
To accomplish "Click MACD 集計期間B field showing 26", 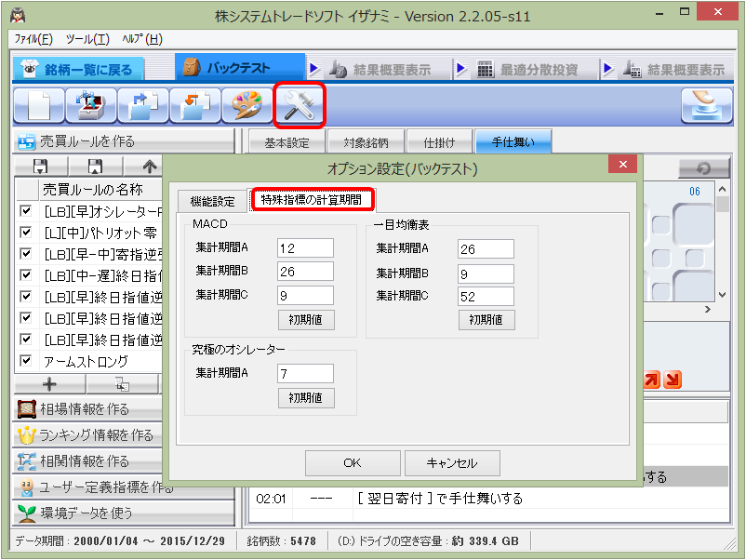I will (305, 272).
